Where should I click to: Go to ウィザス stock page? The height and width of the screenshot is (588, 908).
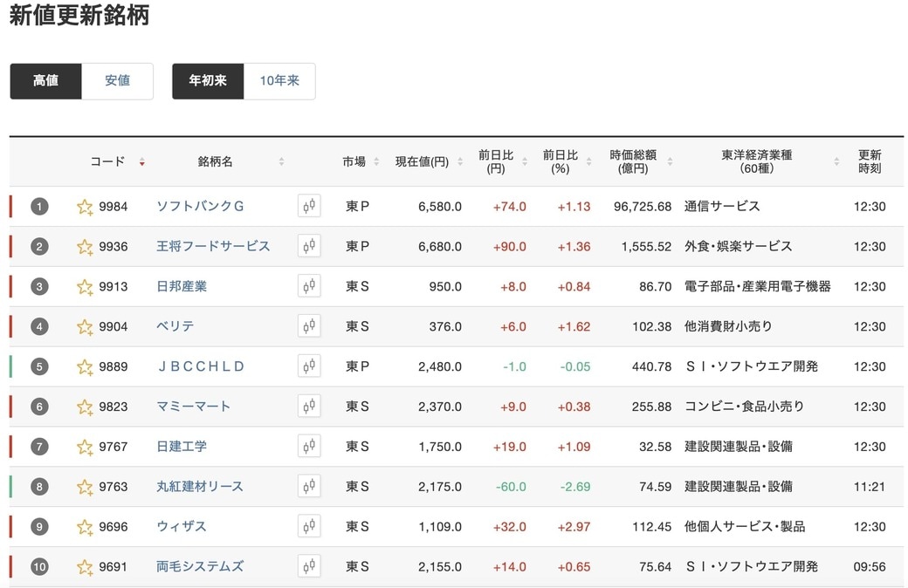point(182,527)
